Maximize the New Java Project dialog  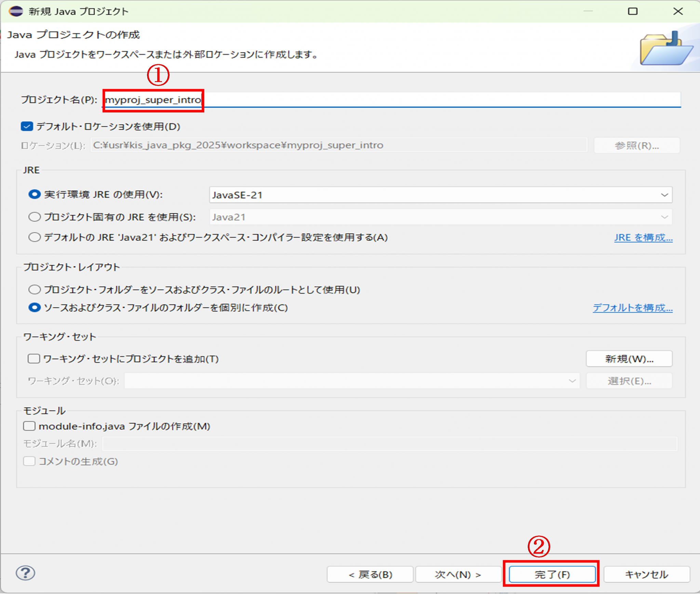pos(633,11)
